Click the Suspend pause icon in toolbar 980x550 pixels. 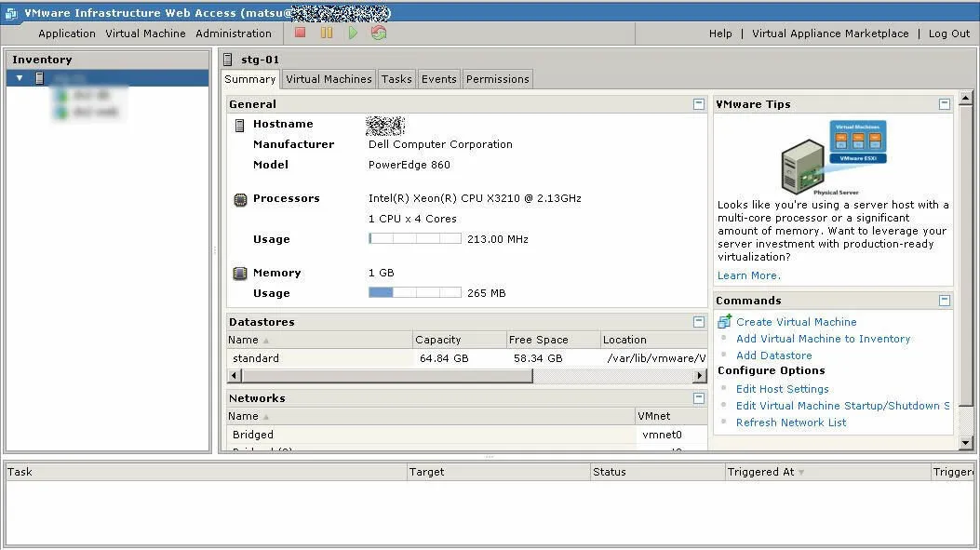[327, 33]
